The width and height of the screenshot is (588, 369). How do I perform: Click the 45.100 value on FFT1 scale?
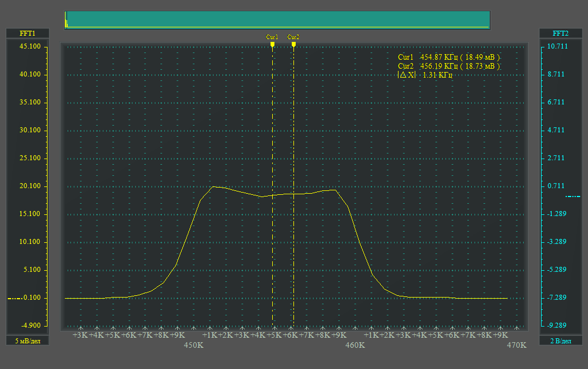(x=30, y=46)
